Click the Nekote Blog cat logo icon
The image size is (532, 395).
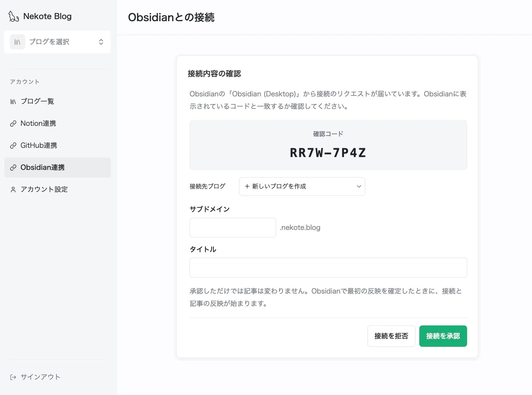pyautogui.click(x=14, y=16)
